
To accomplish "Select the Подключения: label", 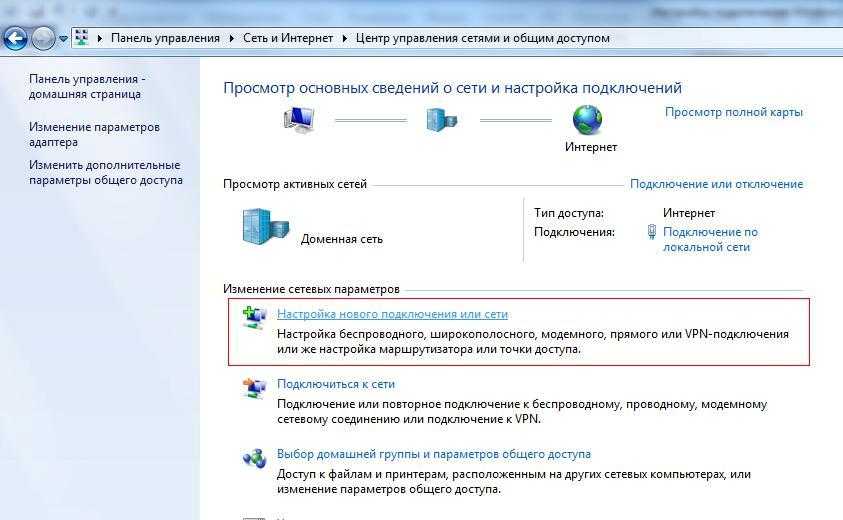I will click(x=574, y=232).
